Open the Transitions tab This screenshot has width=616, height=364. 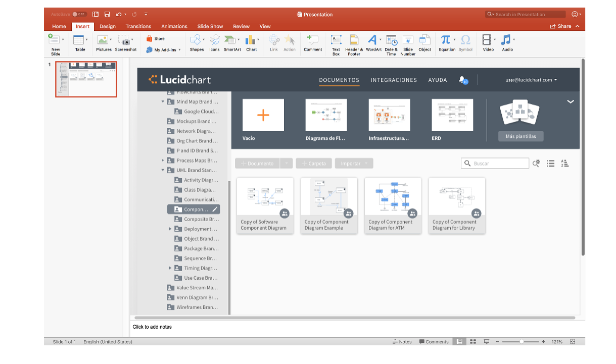click(138, 26)
